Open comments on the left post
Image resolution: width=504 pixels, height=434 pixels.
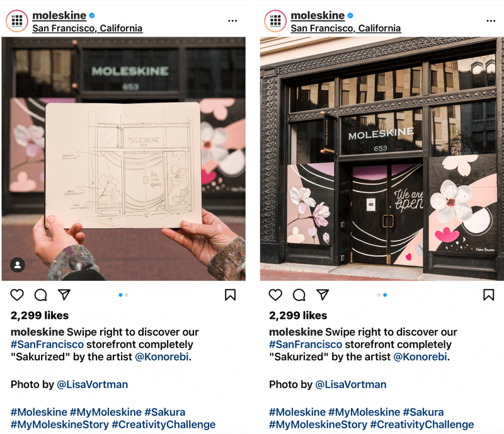[41, 295]
